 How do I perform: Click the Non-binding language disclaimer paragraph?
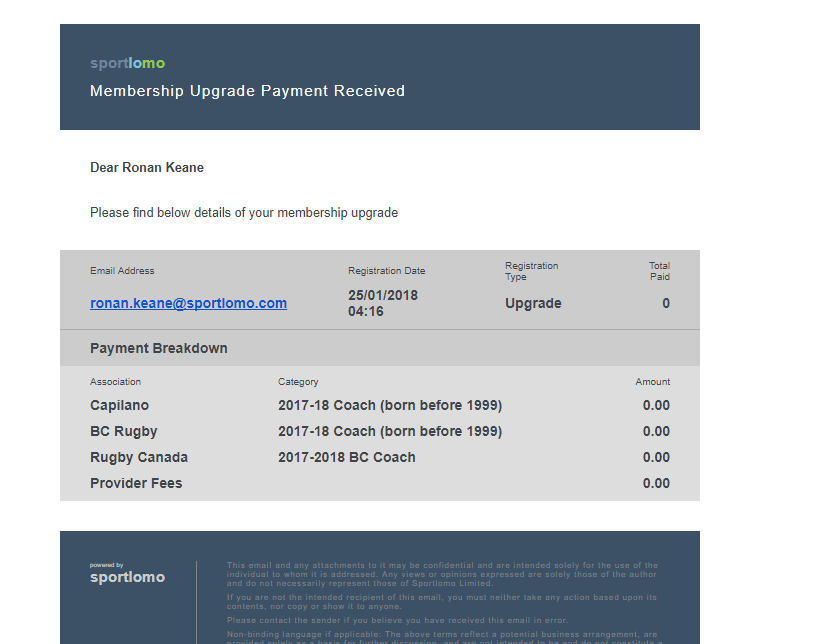[x=445, y=637]
